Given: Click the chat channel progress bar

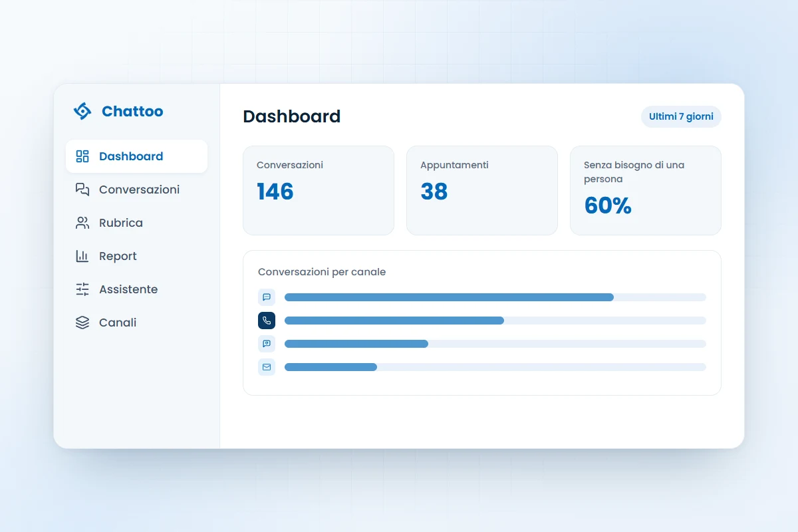Looking at the screenshot, I should pyautogui.click(x=495, y=297).
